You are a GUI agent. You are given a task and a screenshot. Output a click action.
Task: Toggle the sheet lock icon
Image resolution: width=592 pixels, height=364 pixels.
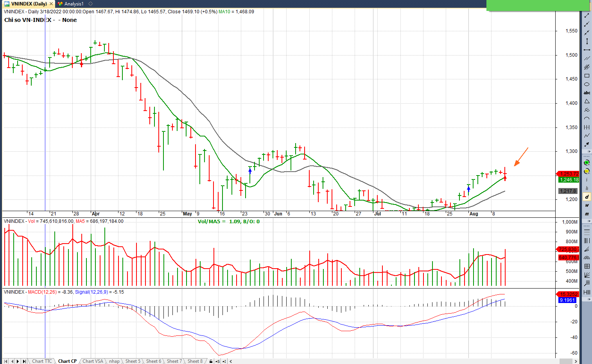click(x=211, y=361)
